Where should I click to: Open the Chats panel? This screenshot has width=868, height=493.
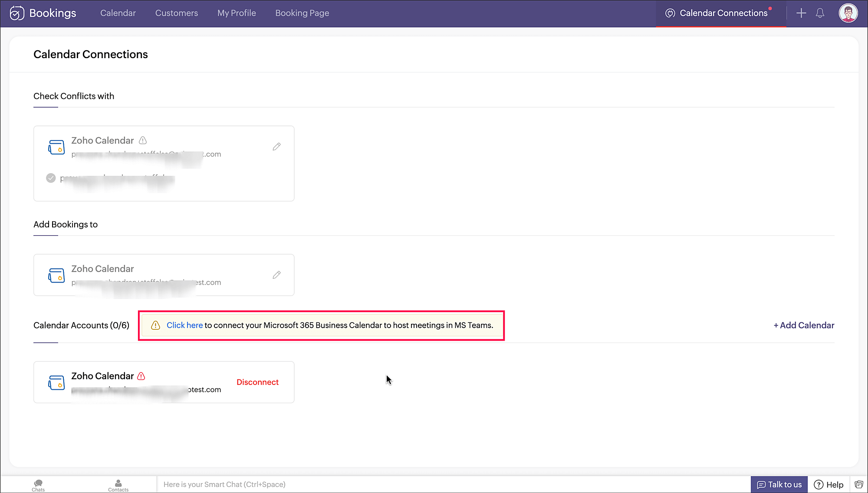38,485
